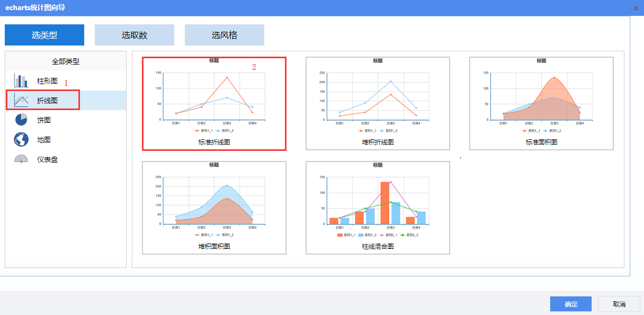Pick the 标准面积图 chart thumbnail
This screenshot has width=644, height=315.
pos(541,103)
